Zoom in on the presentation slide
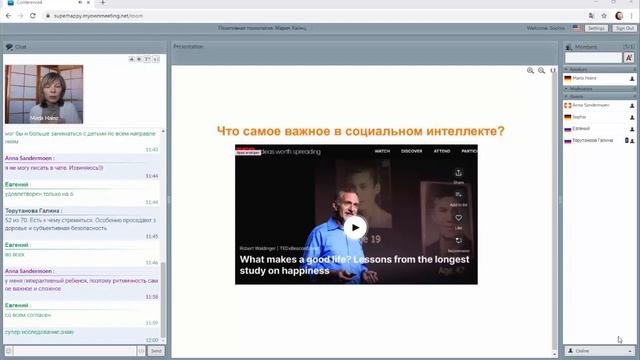This screenshot has height=360, width=640. pyautogui.click(x=530, y=71)
